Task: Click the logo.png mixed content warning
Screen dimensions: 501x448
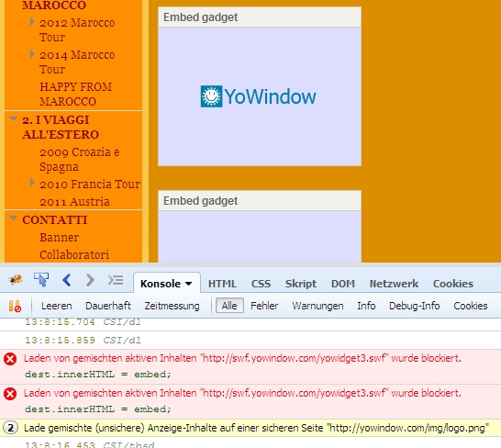Action: [256, 428]
